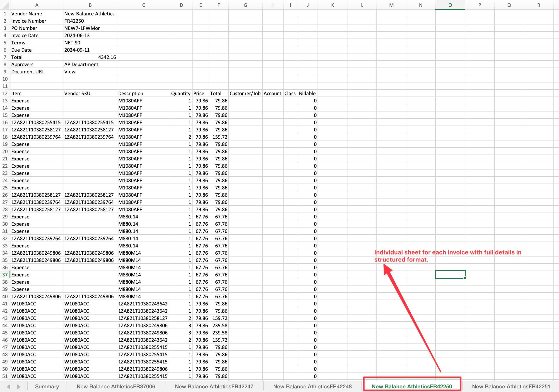Click previous sheet navigation arrow
Screen dimensions: 559x392
coord(9,387)
